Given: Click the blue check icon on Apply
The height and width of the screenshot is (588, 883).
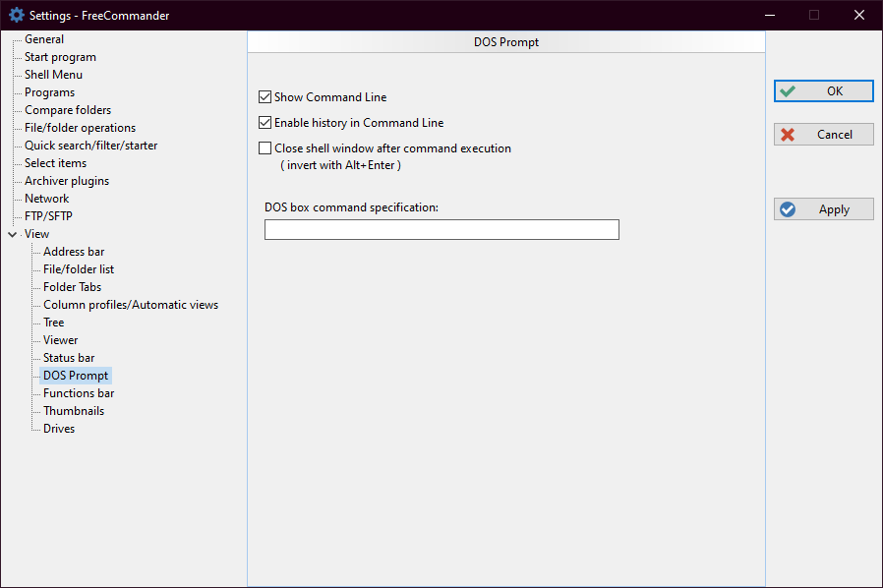Looking at the screenshot, I should click(787, 209).
